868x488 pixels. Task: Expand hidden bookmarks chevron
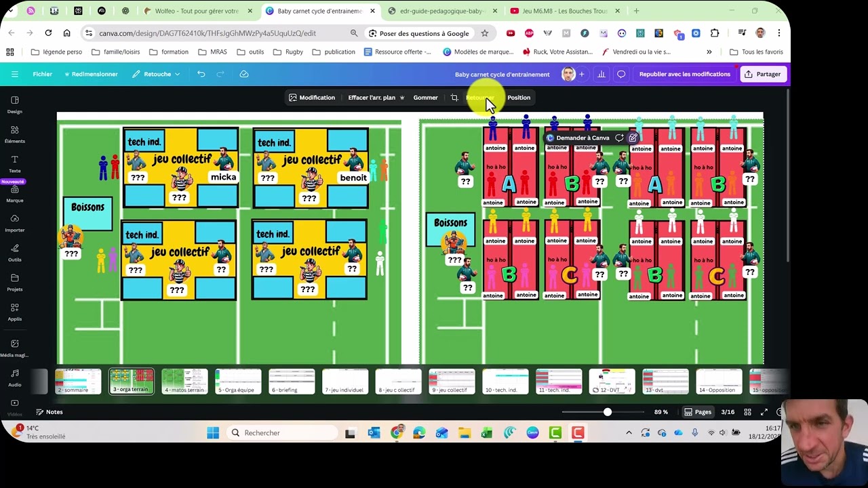coord(709,52)
